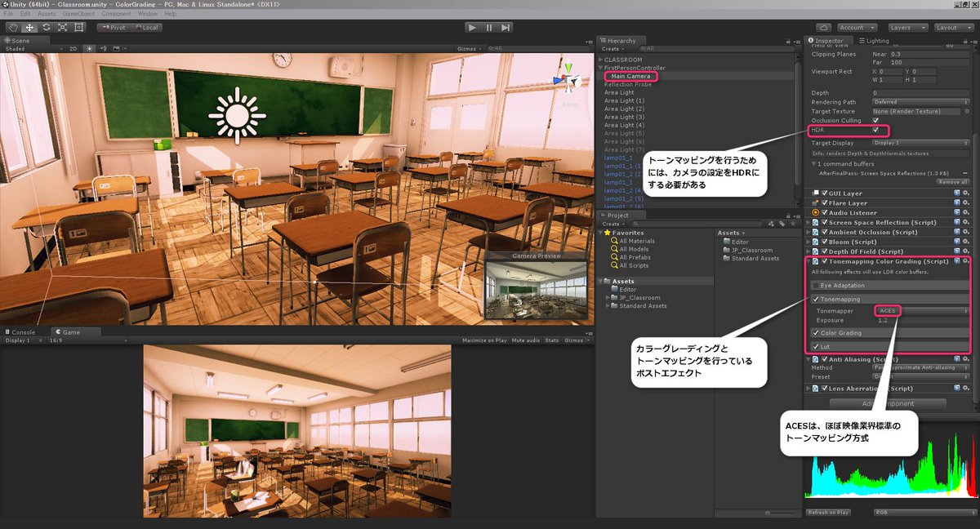Image resolution: width=980 pixels, height=529 pixels.
Task: Click the Pivot toggle button
Action: [x=112, y=27]
